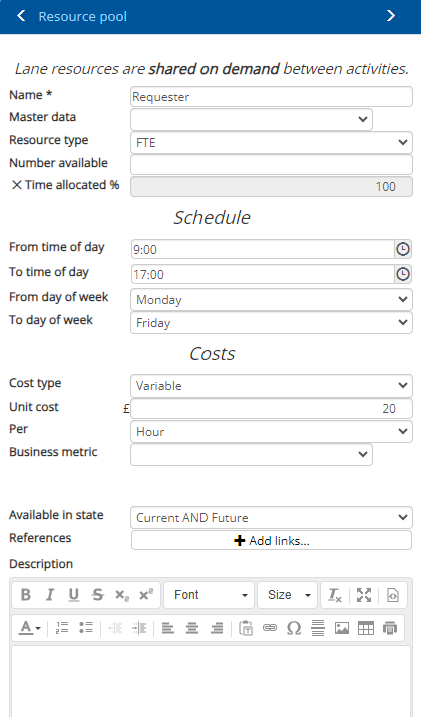Insert special character with the Omega icon
Image resolution: width=421 pixels, height=717 pixels.
tap(293, 628)
